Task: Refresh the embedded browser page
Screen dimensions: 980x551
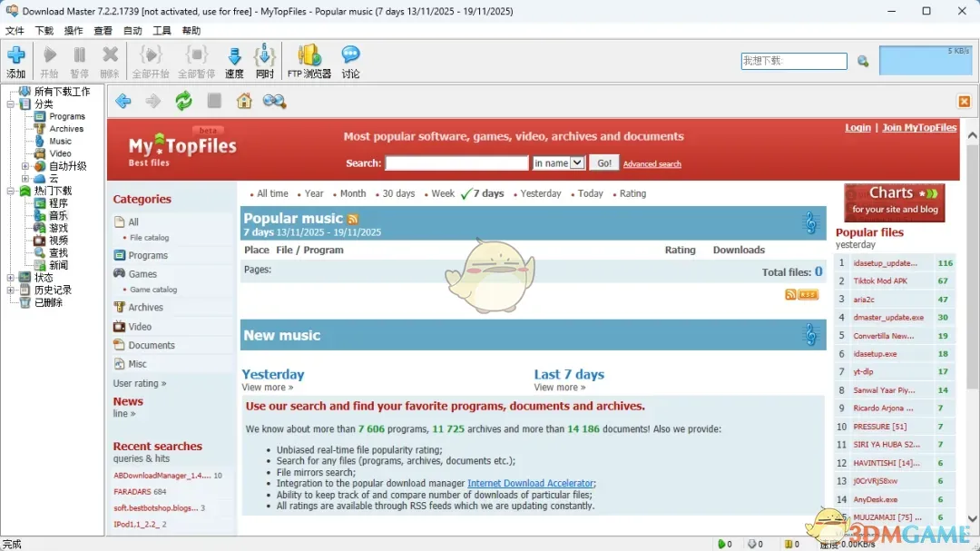Action: coord(183,102)
